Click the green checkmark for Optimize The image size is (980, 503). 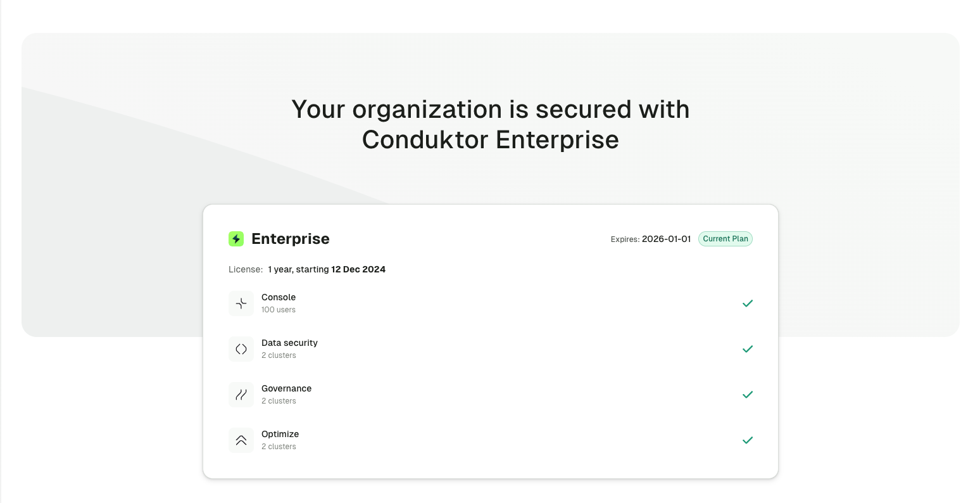(748, 440)
